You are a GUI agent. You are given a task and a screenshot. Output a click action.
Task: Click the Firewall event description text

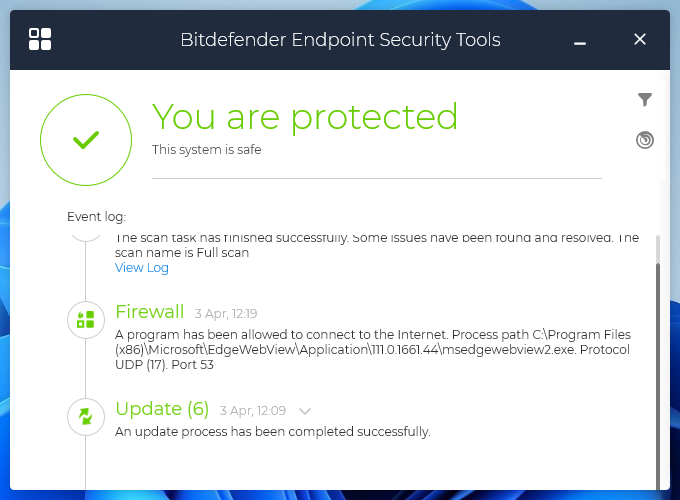[x=372, y=349]
